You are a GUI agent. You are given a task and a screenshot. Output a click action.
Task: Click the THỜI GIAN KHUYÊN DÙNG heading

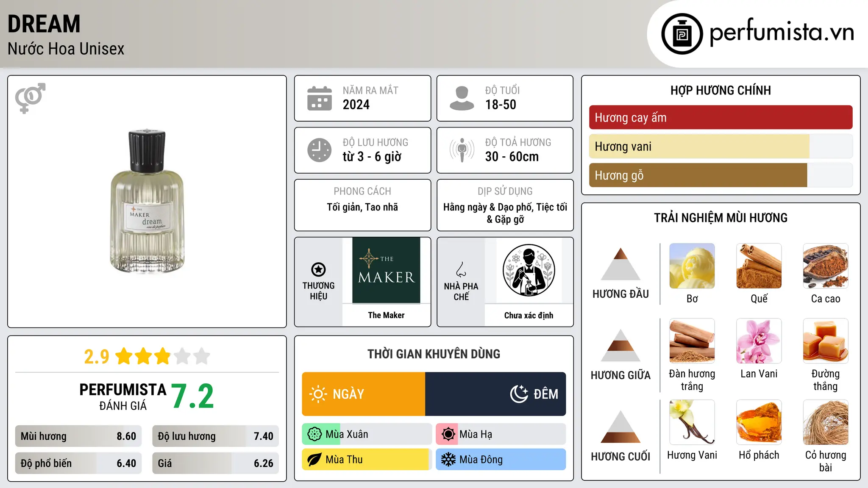(x=434, y=354)
